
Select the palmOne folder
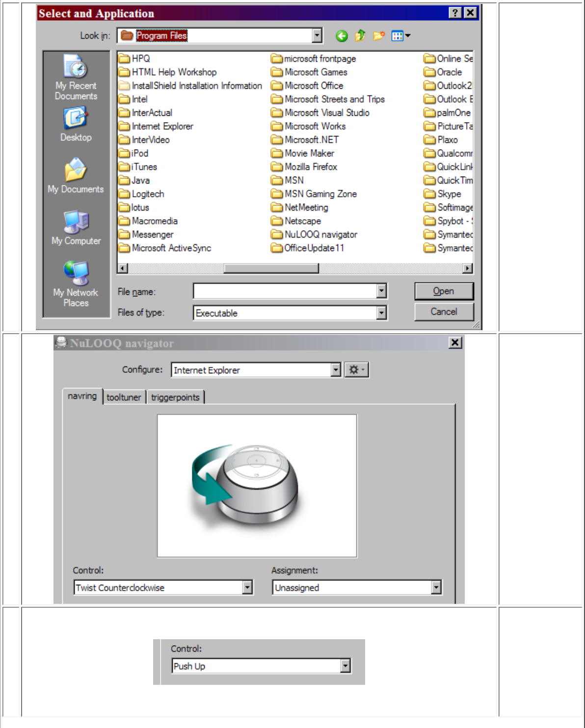[x=447, y=112]
